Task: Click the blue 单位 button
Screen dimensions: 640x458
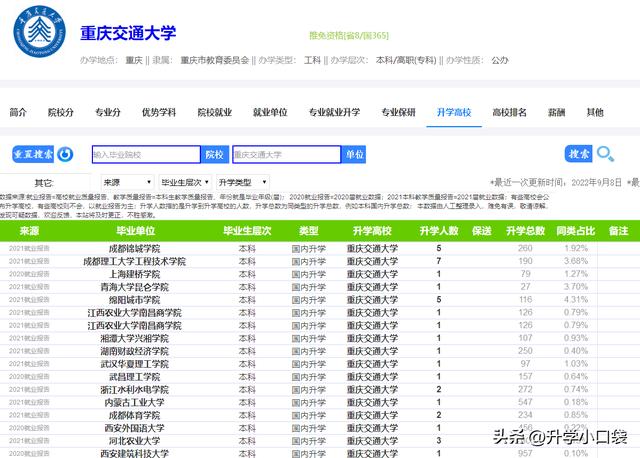Action: point(354,154)
